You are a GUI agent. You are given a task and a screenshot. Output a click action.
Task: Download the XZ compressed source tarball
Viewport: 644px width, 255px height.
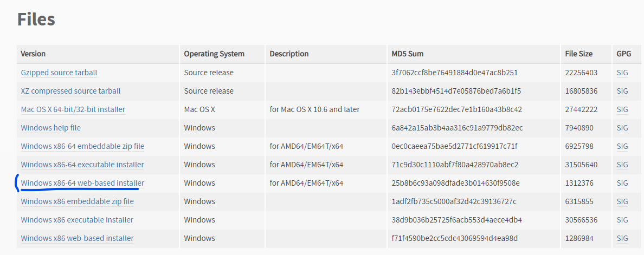click(70, 91)
